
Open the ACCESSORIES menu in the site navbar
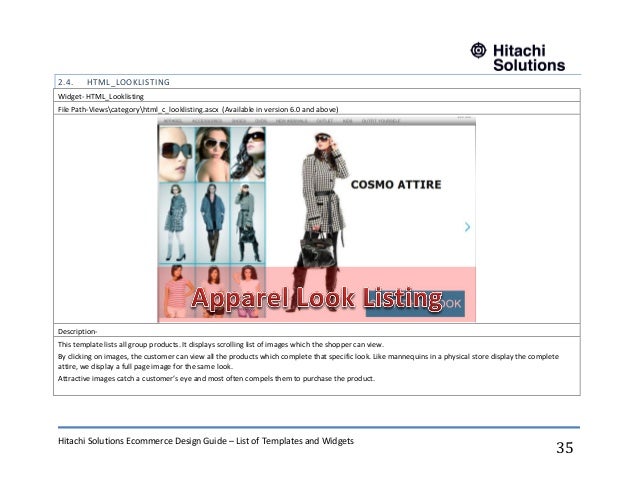(x=207, y=121)
